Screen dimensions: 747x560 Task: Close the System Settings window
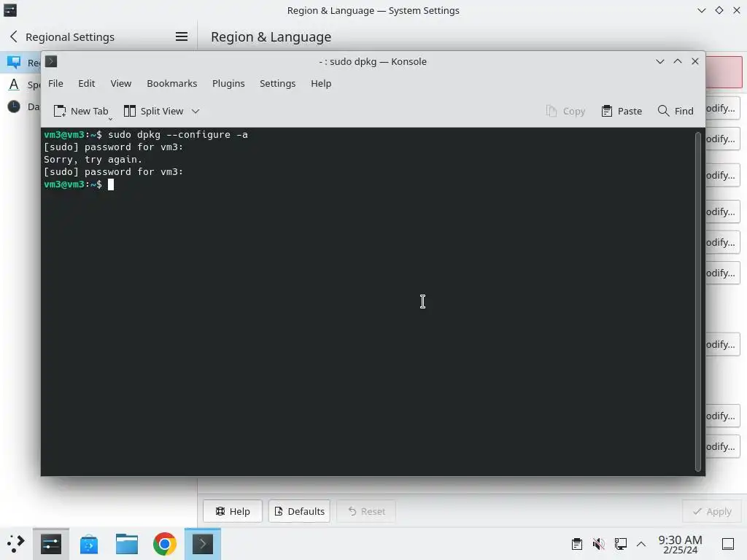(x=737, y=10)
